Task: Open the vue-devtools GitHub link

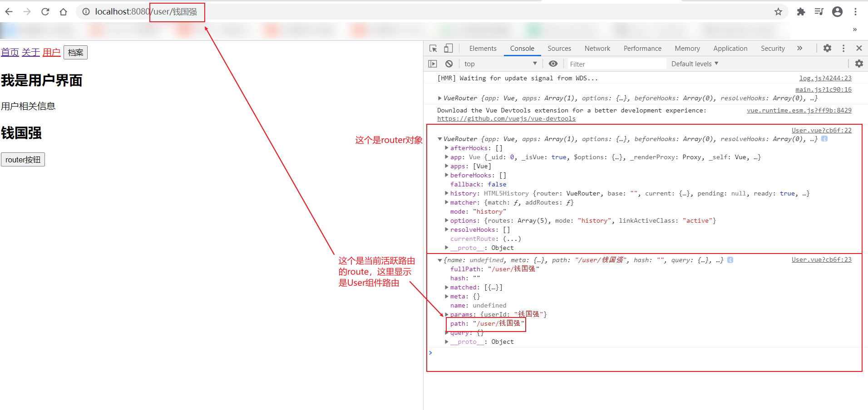Action: pos(506,119)
